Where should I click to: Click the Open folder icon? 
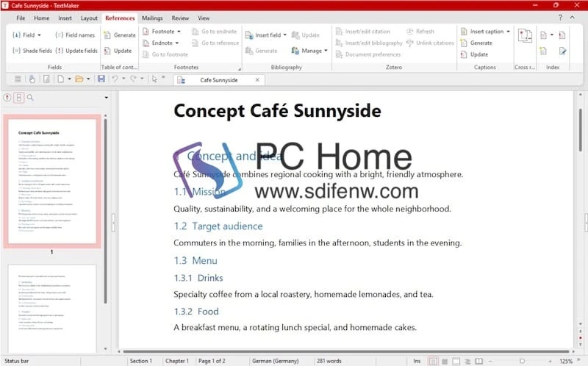tap(79, 79)
